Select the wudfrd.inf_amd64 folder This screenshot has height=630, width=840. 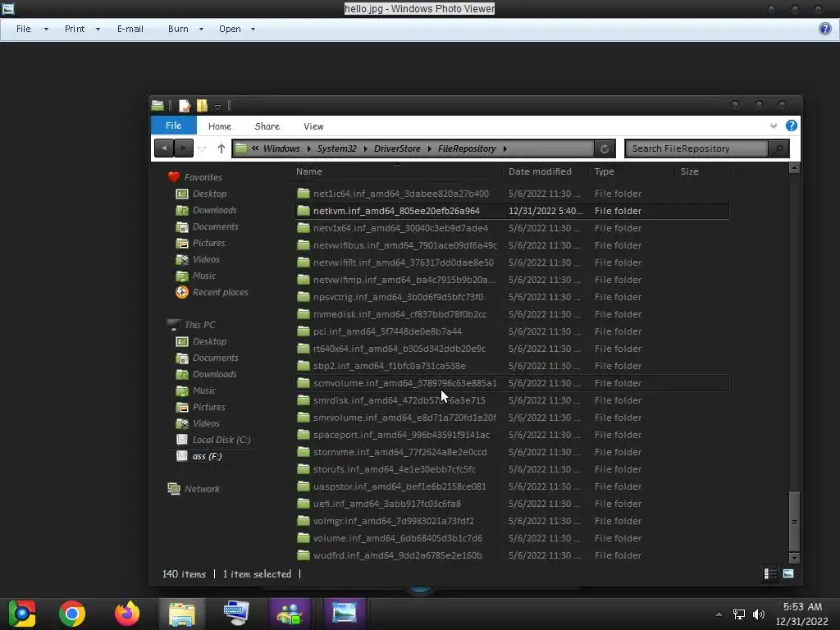point(512,555)
